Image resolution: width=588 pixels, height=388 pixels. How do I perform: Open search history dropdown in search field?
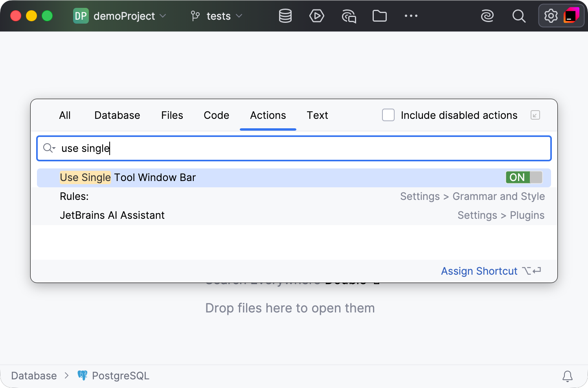(50, 148)
